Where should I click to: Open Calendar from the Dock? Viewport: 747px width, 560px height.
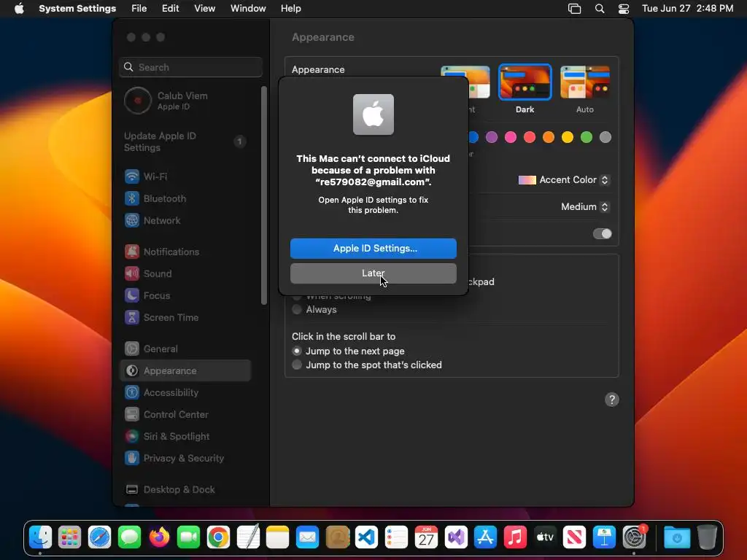(426, 537)
